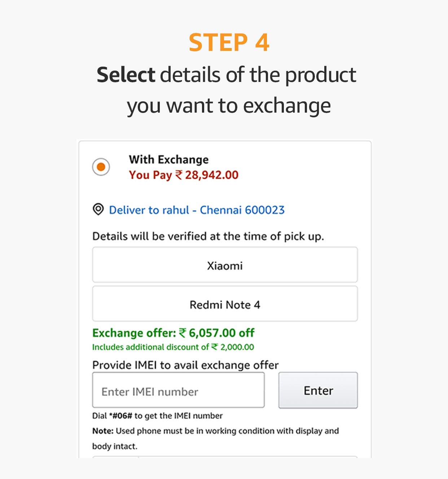This screenshot has height=479, width=448.
Task: Select the With Exchange radio button
Action: point(101,167)
